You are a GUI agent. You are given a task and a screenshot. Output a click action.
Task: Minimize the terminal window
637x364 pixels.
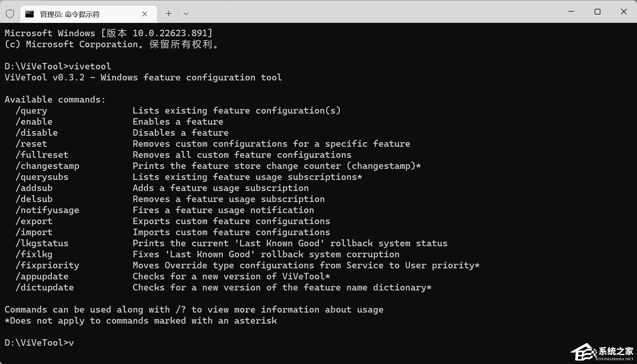[x=571, y=11]
